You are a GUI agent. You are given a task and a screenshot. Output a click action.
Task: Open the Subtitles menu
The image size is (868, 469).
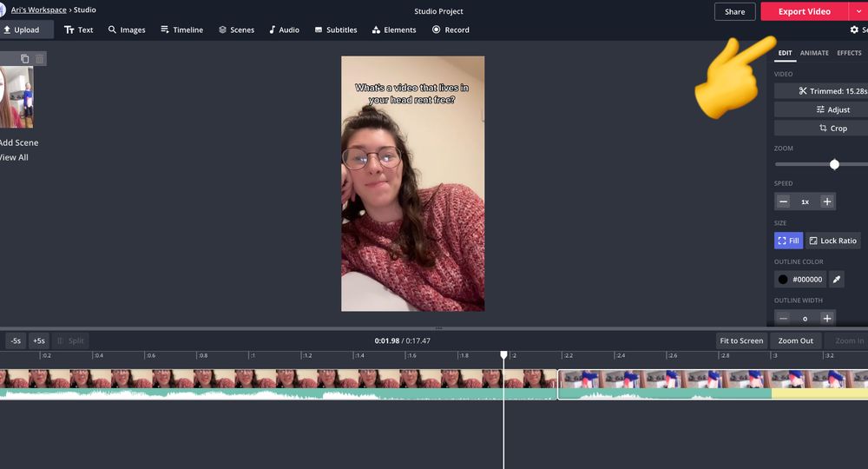(335, 30)
